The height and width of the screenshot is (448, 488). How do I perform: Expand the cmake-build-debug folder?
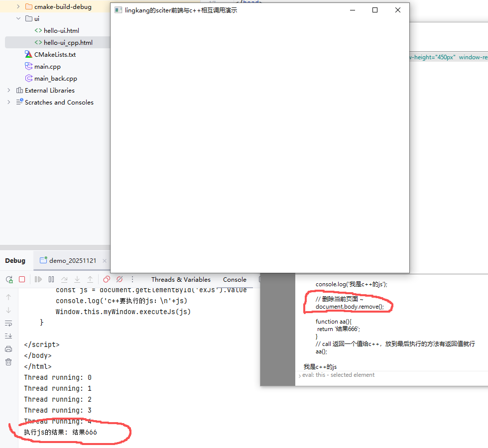18,7
